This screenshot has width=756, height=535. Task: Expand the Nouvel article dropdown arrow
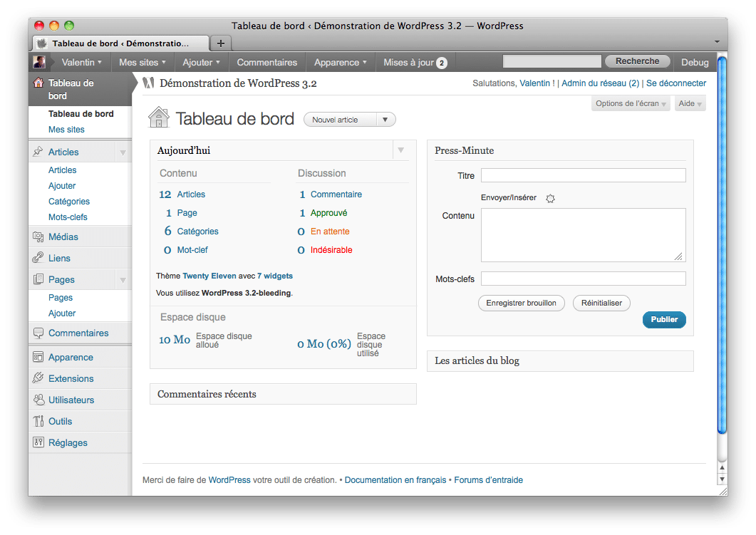[385, 120]
